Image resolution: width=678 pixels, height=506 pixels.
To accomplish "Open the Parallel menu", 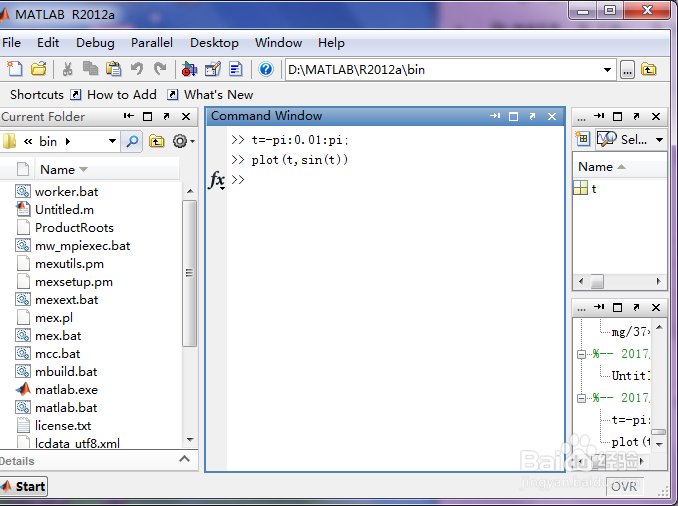I will [152, 43].
